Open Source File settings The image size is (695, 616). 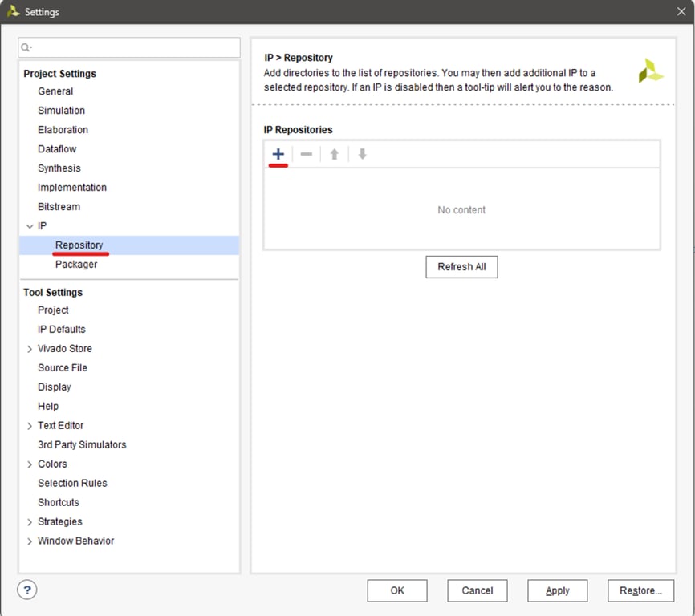[x=63, y=368]
